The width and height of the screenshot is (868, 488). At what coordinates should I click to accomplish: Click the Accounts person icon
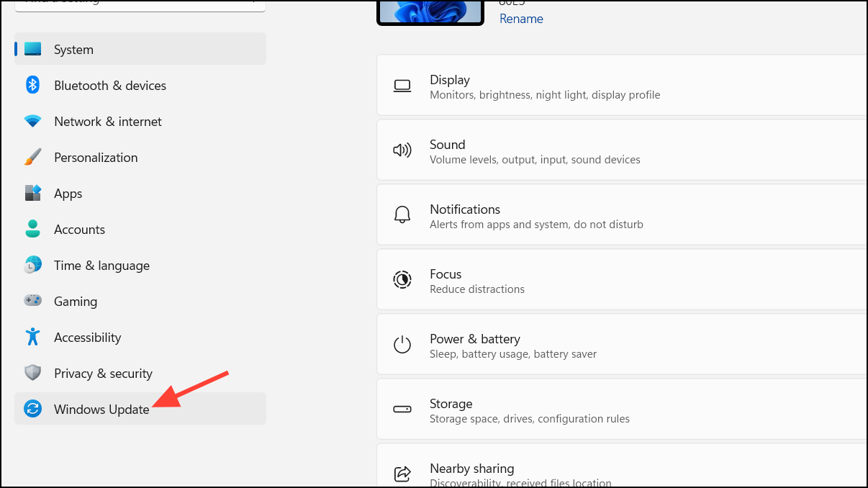(x=33, y=229)
